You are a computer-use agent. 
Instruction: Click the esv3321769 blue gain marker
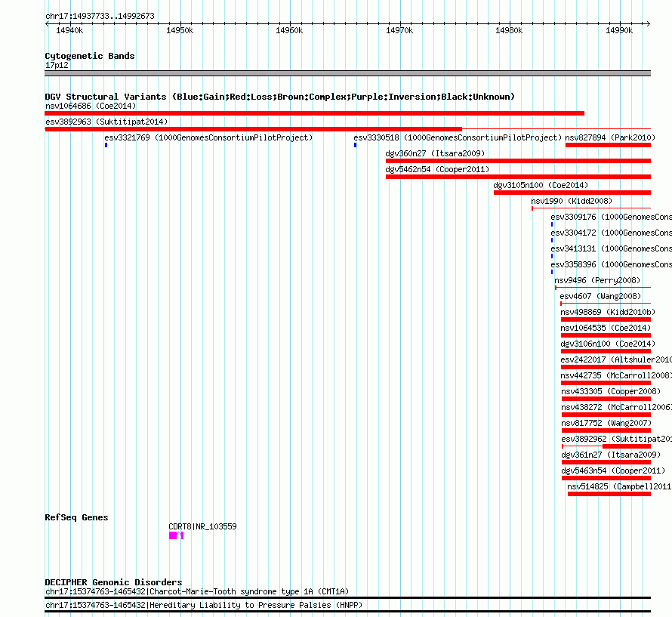pyautogui.click(x=106, y=145)
